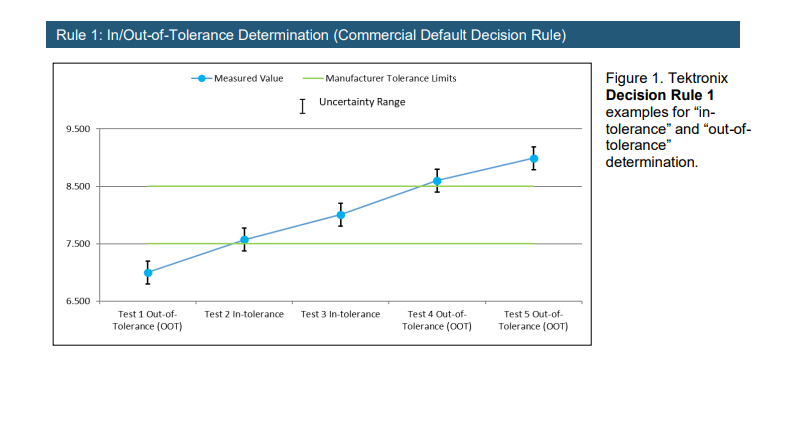Image resolution: width=805 pixels, height=425 pixels.
Task: Select the Test 4 measured value data point
Action: (437, 181)
